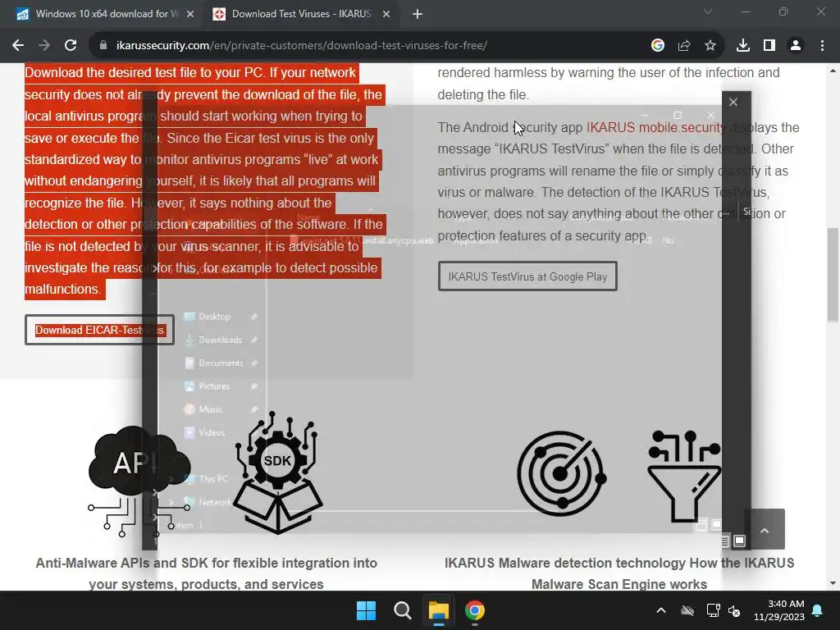Share this page using the share icon
840x630 pixels.
(x=684, y=46)
